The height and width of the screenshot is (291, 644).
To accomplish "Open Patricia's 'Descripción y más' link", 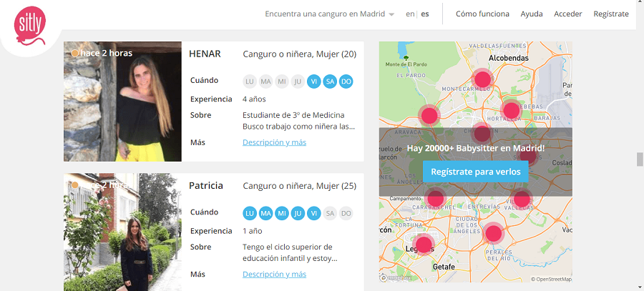I will [x=274, y=274].
